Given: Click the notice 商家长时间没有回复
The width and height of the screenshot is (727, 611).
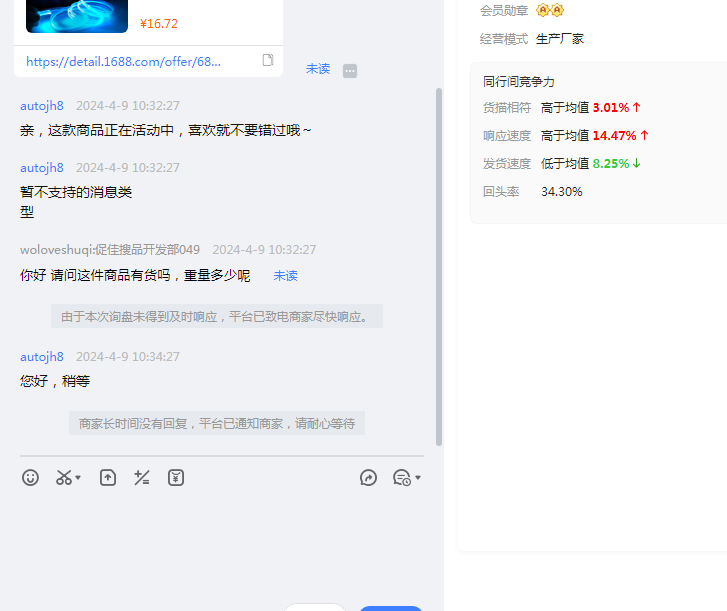Looking at the screenshot, I should (x=217, y=423).
